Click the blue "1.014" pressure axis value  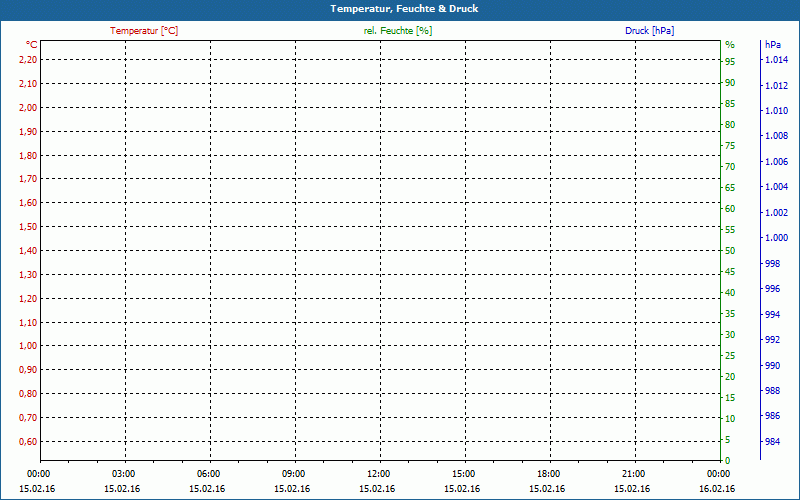[776, 60]
